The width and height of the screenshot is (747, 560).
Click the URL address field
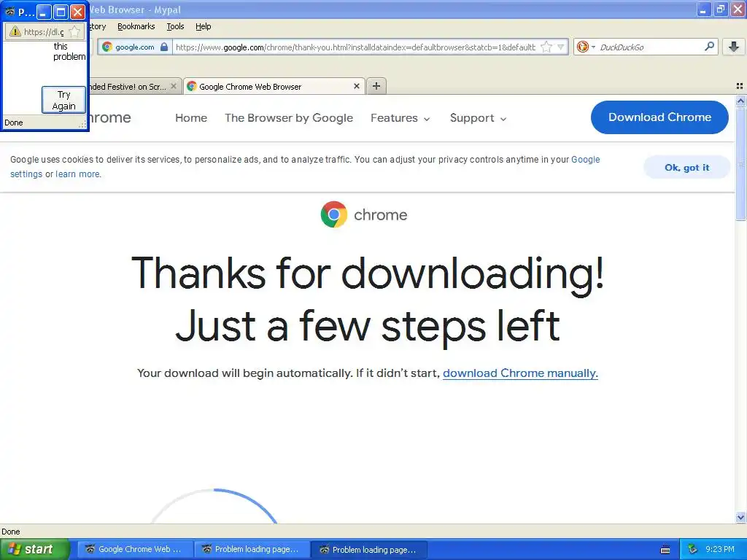355,47
